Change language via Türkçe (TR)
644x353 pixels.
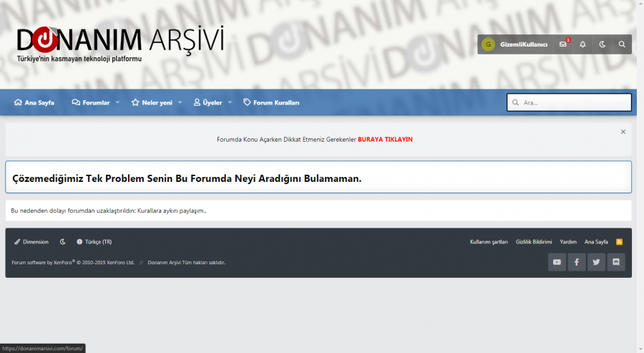[x=94, y=241]
